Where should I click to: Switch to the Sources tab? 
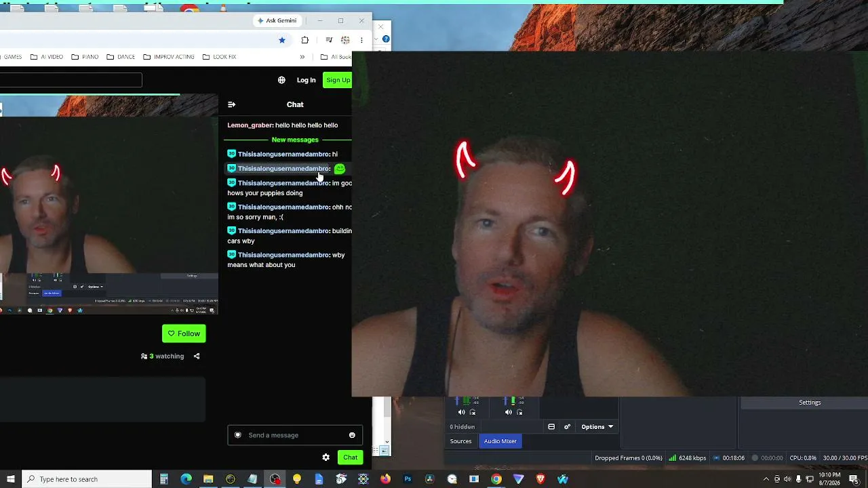(x=460, y=441)
